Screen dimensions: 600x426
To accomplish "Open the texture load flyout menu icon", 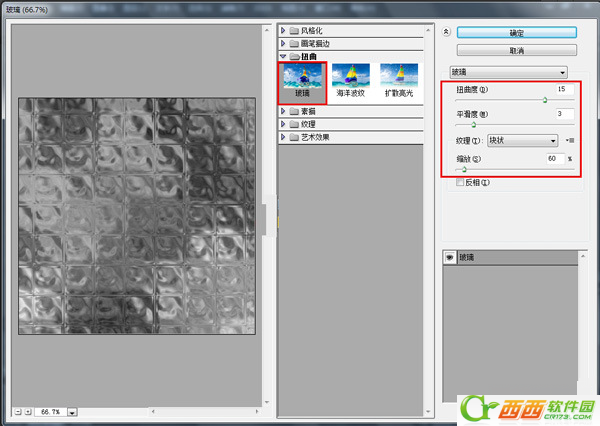I will [570, 140].
